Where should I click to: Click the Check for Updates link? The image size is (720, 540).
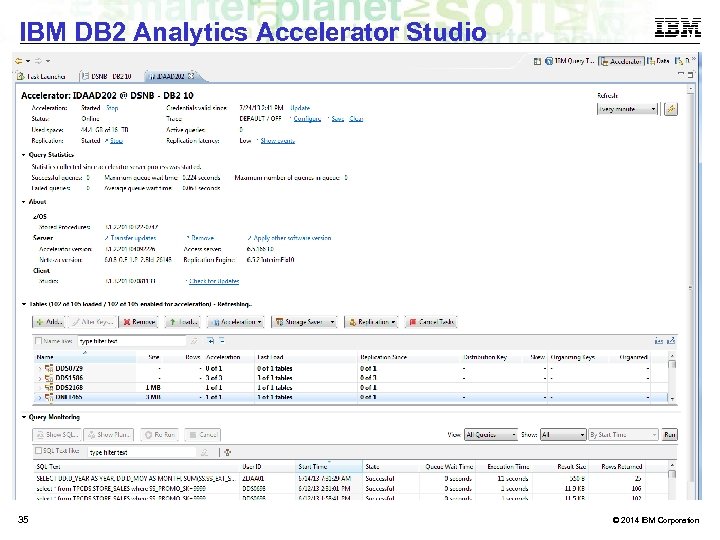tap(214, 281)
